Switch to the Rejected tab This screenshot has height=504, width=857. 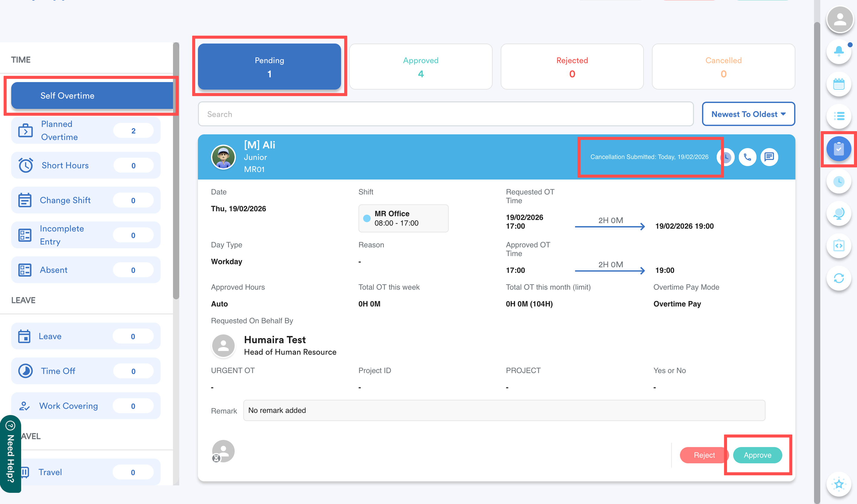tap(572, 67)
